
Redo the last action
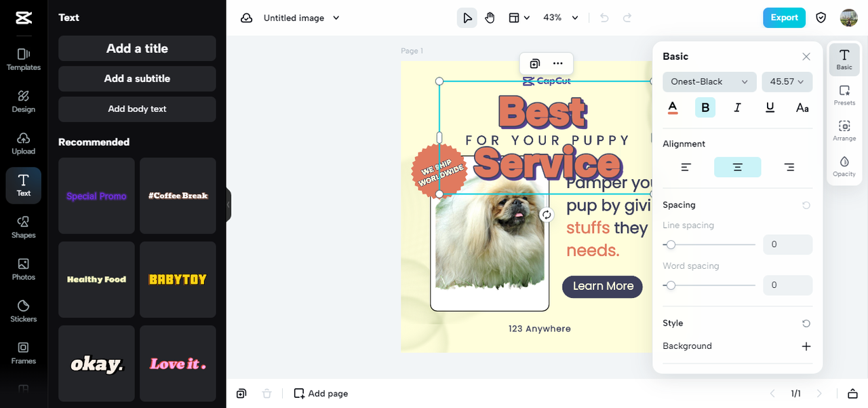click(x=627, y=18)
